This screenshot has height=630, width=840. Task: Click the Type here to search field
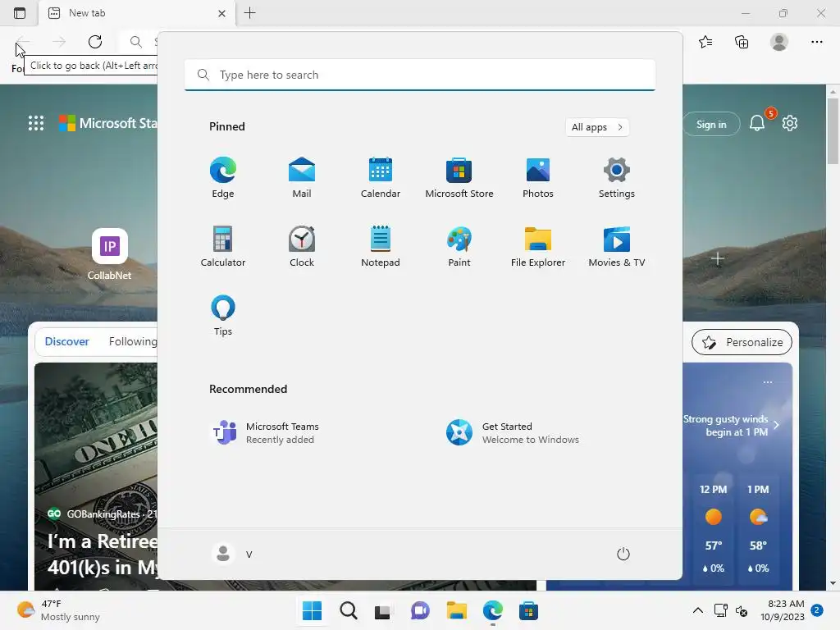pos(420,75)
